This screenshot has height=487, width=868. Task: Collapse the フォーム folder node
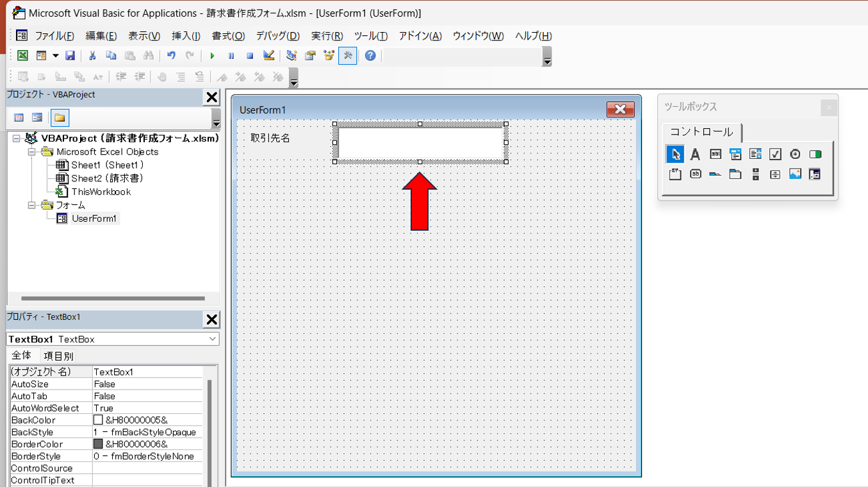pos(31,205)
